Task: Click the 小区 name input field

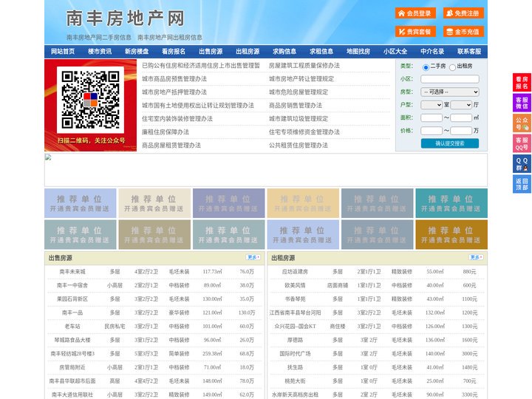Action: (450, 79)
